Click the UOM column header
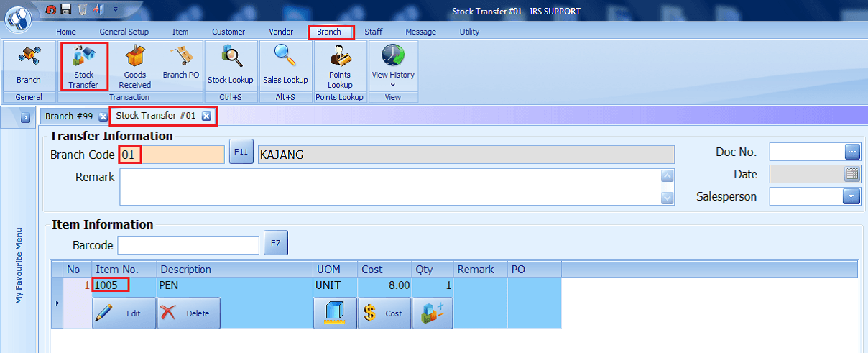 [335, 270]
